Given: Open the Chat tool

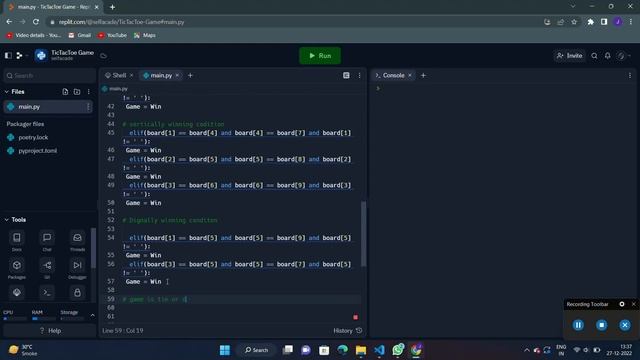Looking at the screenshot, I should pyautogui.click(x=47, y=240).
